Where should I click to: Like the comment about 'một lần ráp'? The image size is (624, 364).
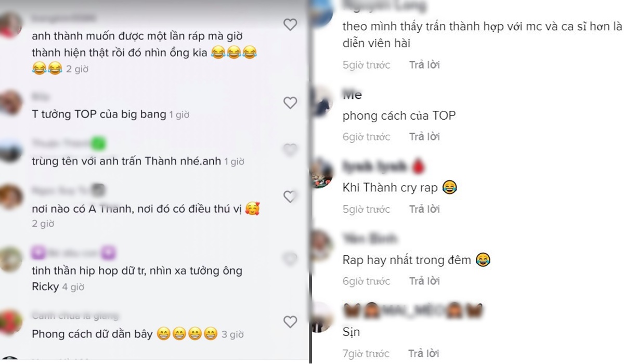click(x=290, y=24)
